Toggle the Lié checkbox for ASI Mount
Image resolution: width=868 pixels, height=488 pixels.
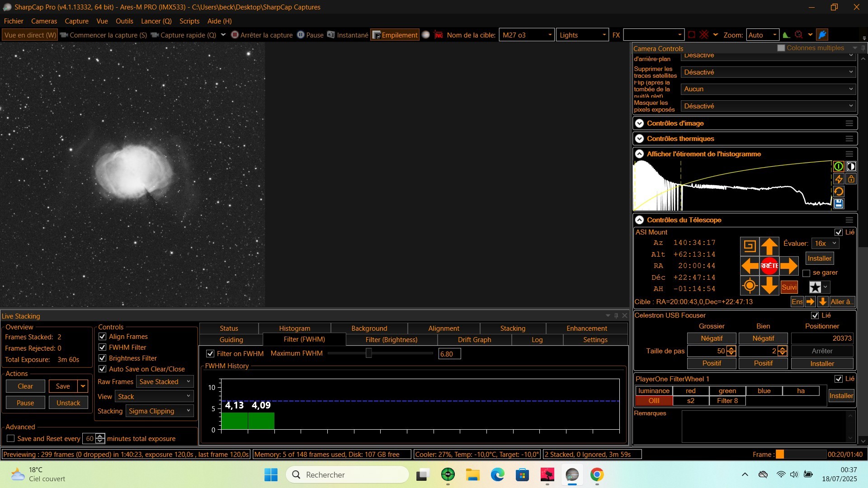[839, 232]
